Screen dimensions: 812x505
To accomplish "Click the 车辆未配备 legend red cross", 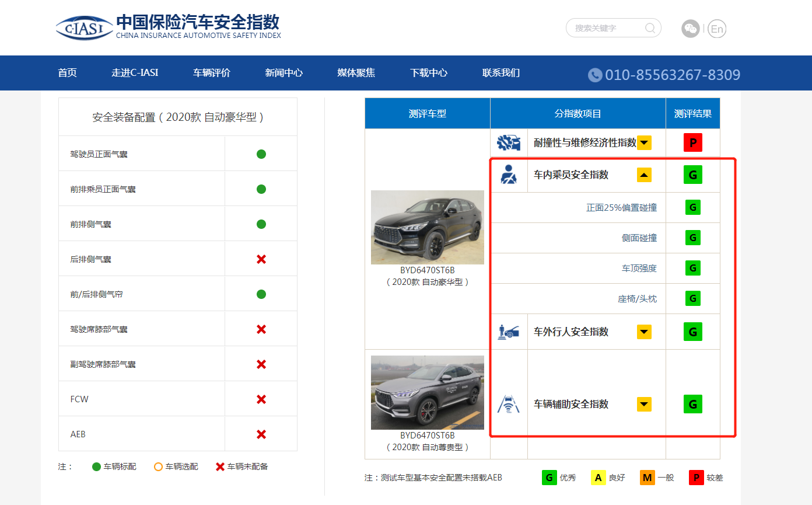I will 220,466.
